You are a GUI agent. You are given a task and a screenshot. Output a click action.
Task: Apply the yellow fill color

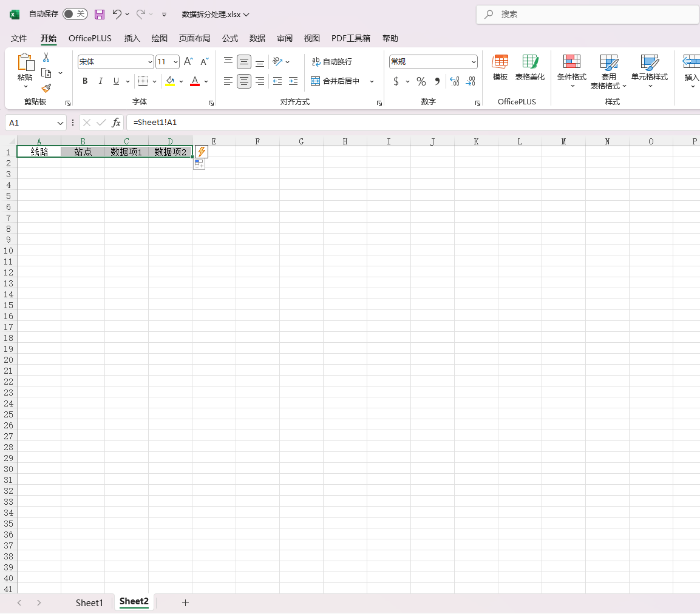(x=170, y=81)
